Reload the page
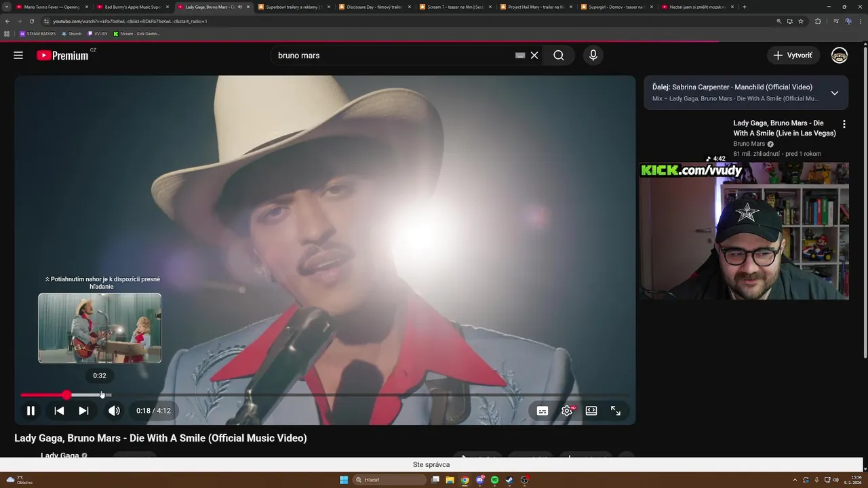This screenshot has width=868, height=488. point(31,21)
